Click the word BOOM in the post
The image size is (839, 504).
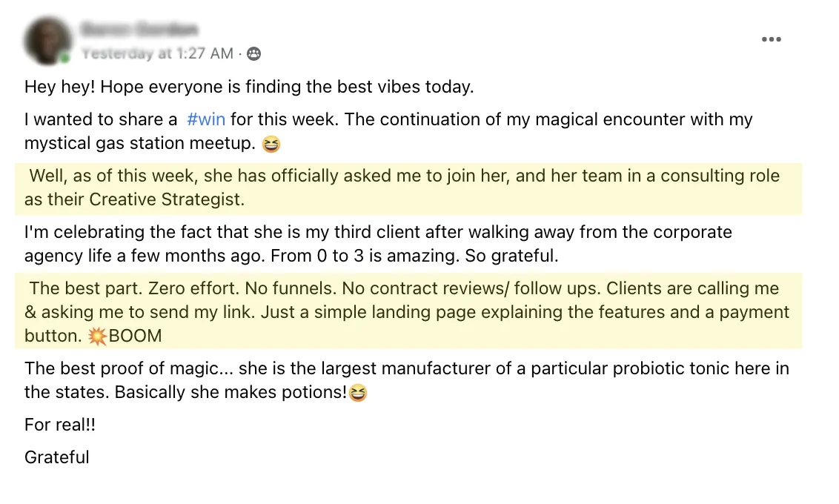click(x=135, y=336)
